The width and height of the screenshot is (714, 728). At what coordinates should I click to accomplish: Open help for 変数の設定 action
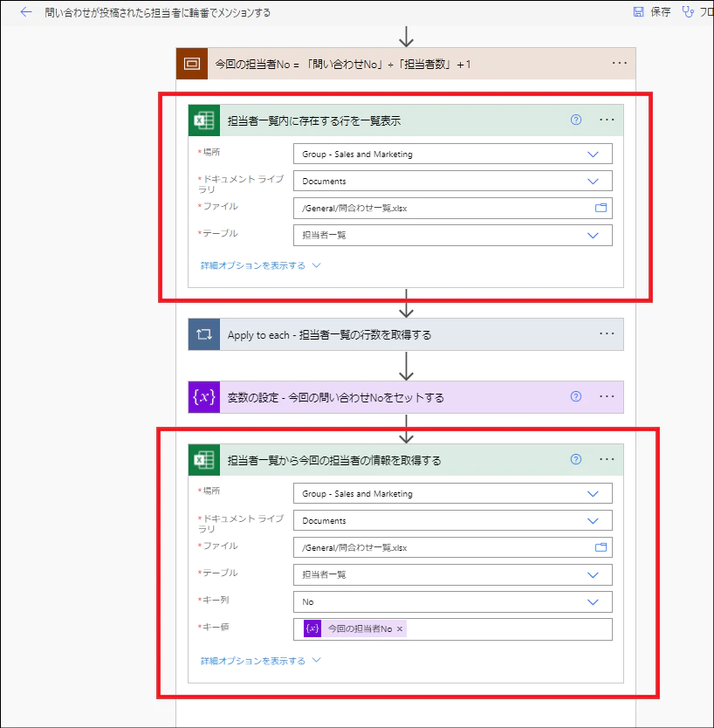click(576, 396)
